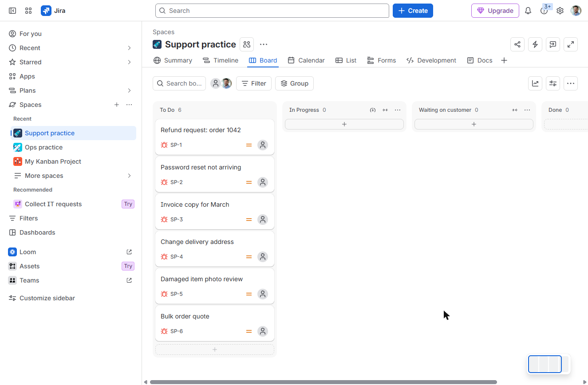Open the Bulk order quote card
The width and height of the screenshot is (588, 385).
point(215,323)
